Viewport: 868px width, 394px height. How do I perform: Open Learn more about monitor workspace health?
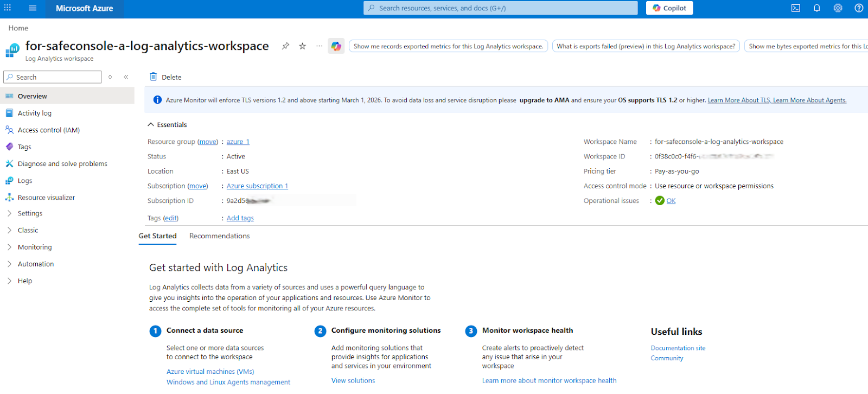point(550,380)
